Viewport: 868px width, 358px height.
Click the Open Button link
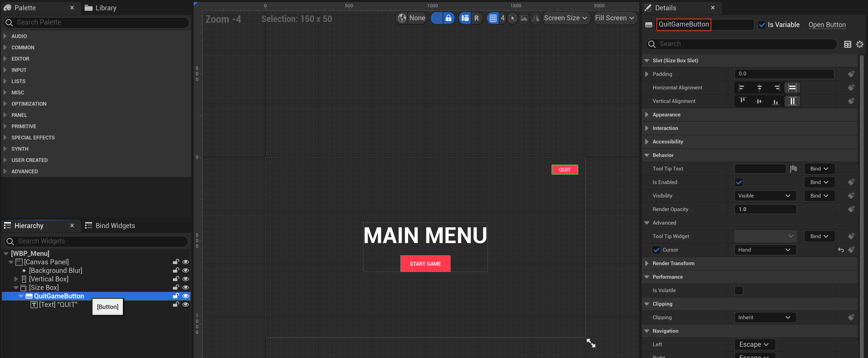click(827, 25)
